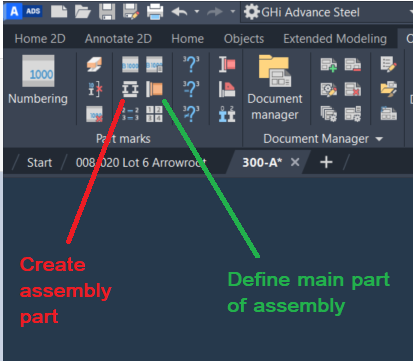Undo the last action

point(179,12)
